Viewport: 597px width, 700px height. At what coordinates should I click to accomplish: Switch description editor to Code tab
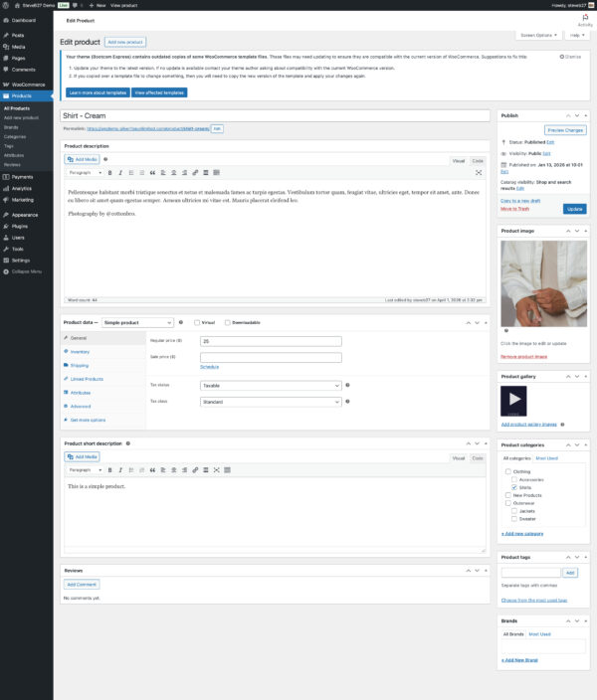pyautogui.click(x=478, y=160)
